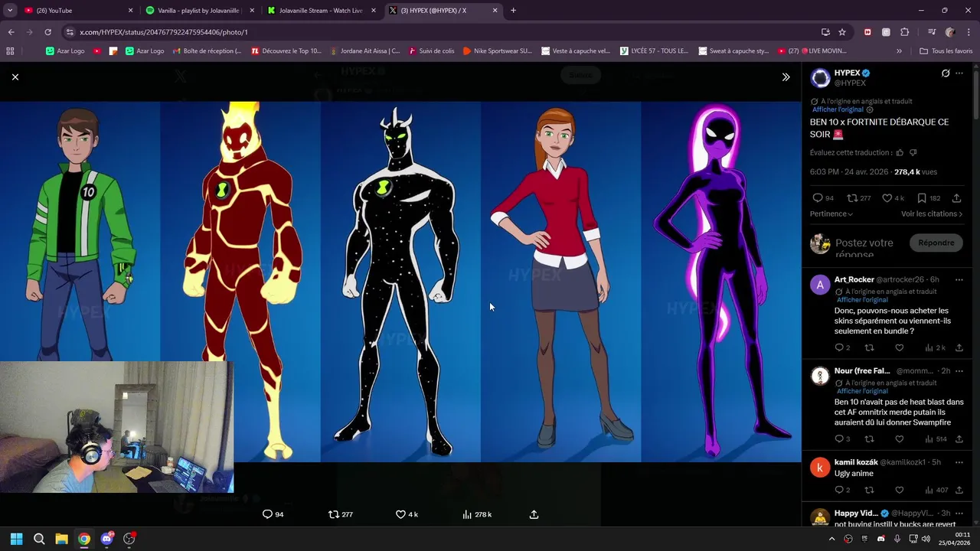This screenshot has width=980, height=551.
Task: Open 'Boîte de réception' bookmark
Action: coord(207,51)
